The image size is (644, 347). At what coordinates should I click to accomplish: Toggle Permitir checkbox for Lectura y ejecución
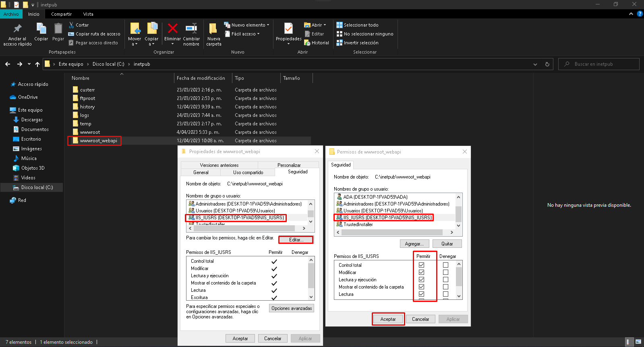coord(421,280)
